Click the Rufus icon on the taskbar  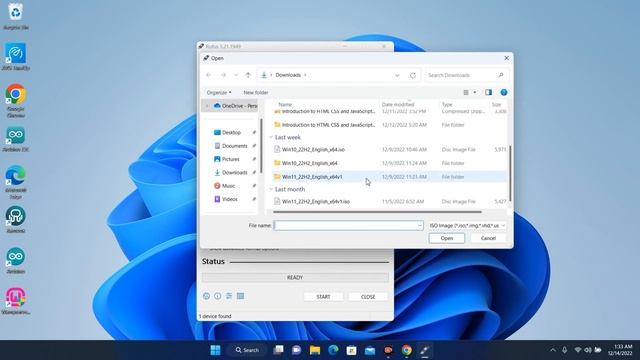pos(424,350)
